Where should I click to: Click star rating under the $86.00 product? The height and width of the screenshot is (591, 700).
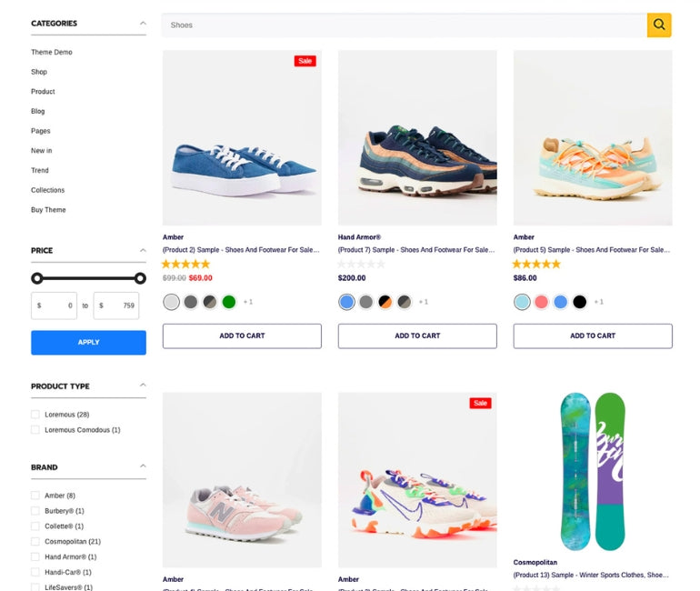click(x=536, y=264)
